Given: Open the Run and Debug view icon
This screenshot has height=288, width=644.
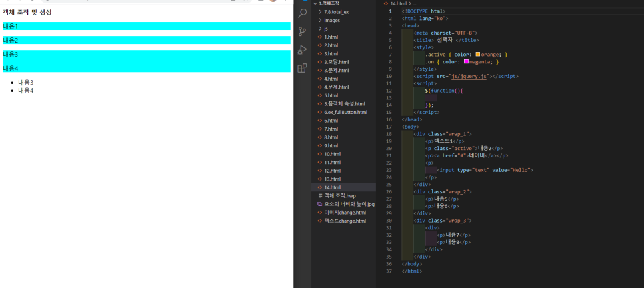Looking at the screenshot, I should 302,50.
